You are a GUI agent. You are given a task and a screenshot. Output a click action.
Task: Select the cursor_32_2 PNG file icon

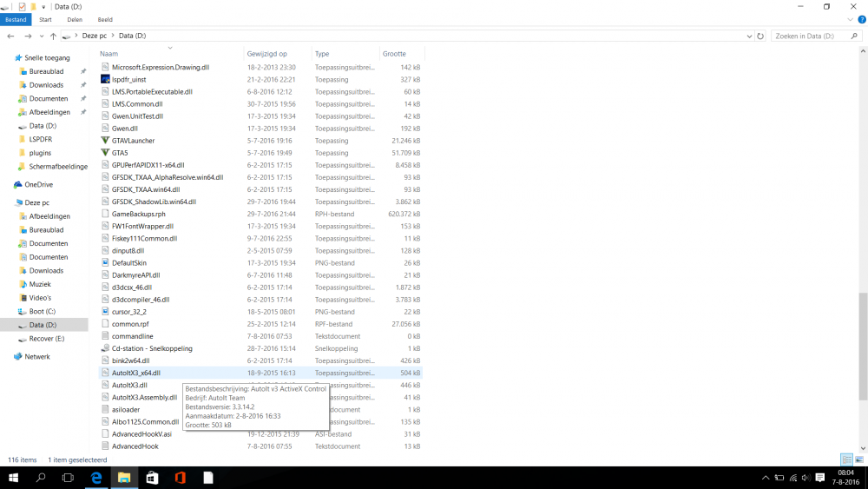coord(105,312)
